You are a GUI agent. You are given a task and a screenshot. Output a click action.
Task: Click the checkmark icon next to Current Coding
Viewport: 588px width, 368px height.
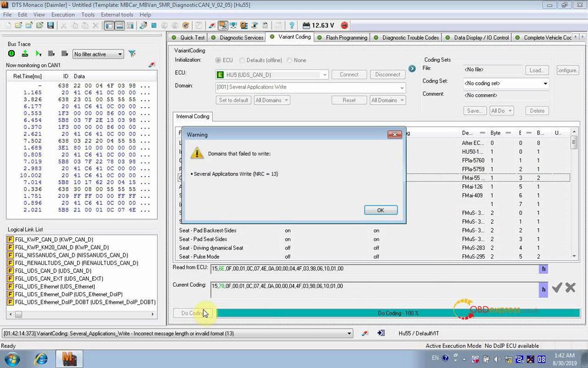coord(557,288)
